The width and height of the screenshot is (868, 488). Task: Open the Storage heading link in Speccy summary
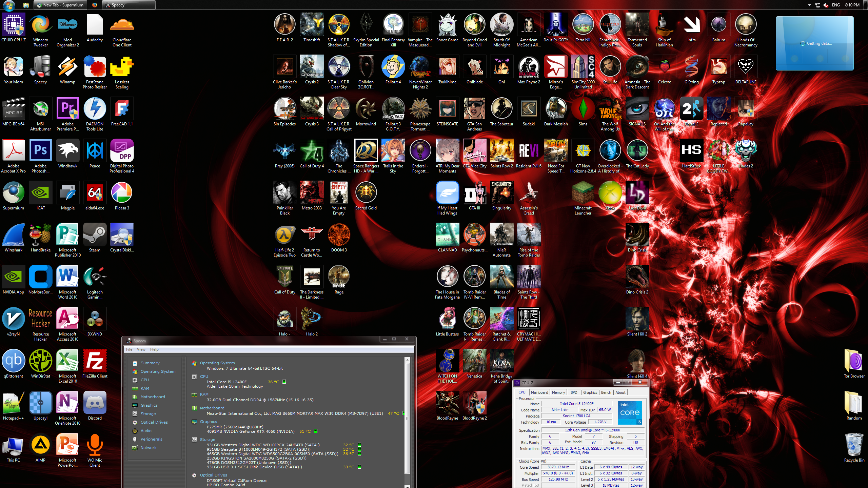point(208,440)
